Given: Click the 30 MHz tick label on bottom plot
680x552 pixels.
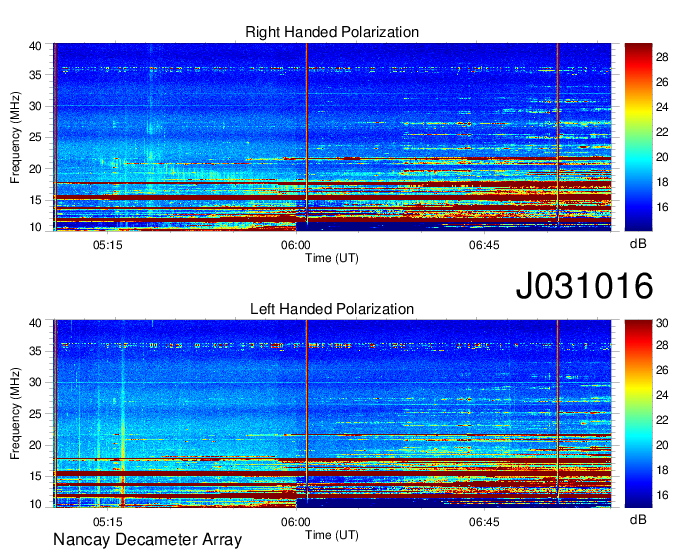Looking at the screenshot, I should tap(35, 382).
